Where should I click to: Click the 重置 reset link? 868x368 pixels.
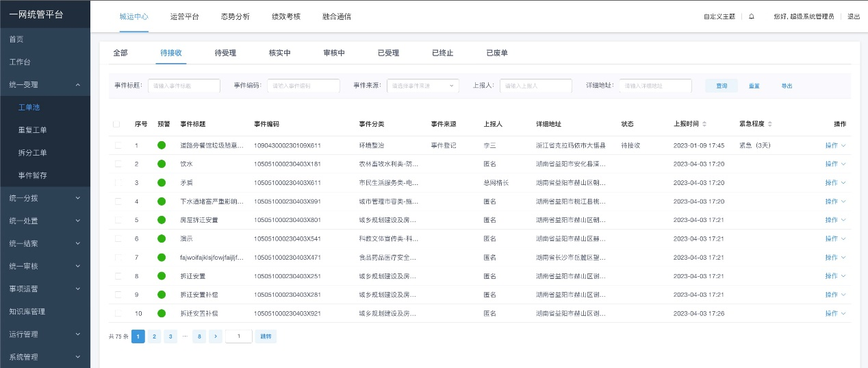click(x=754, y=86)
